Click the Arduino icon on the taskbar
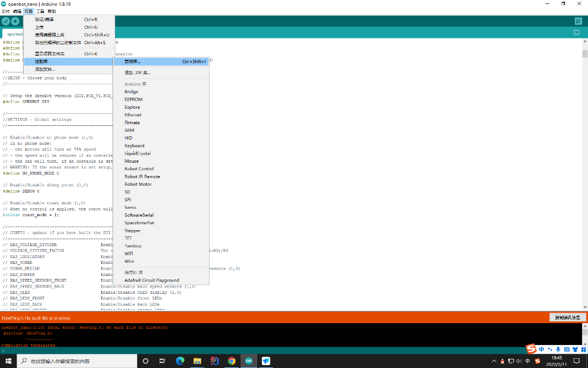The image size is (588, 368). pos(249,361)
